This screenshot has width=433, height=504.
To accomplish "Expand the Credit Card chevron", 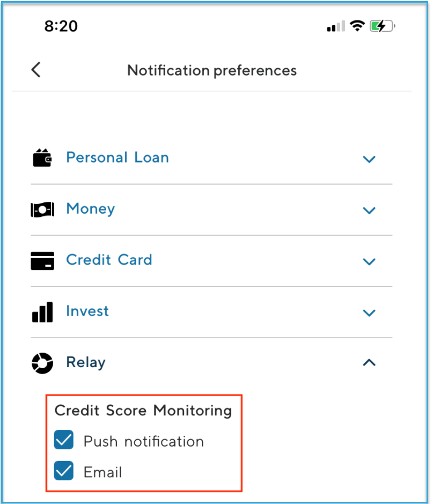I will coord(369,261).
